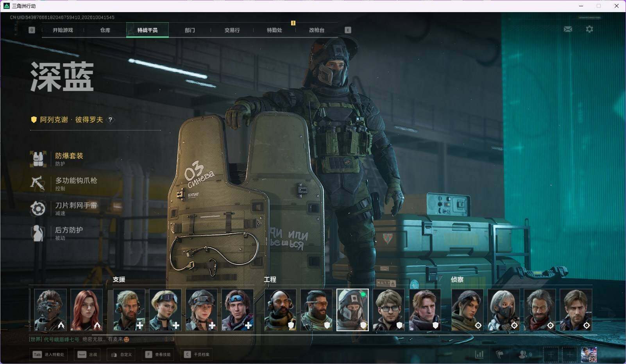
Task: Open the friends list icon showing 9
Action: pyautogui.click(x=525, y=354)
